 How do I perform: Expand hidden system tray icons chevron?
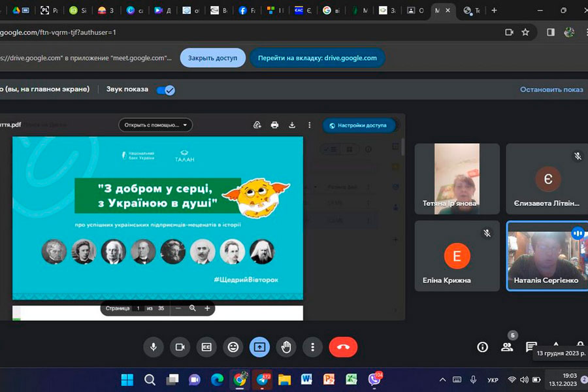point(442,380)
